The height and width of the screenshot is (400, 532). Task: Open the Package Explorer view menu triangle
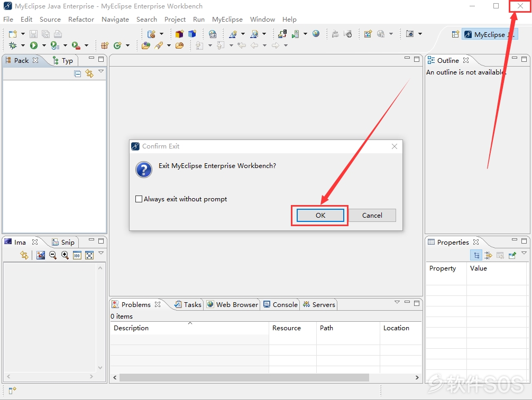pos(101,71)
